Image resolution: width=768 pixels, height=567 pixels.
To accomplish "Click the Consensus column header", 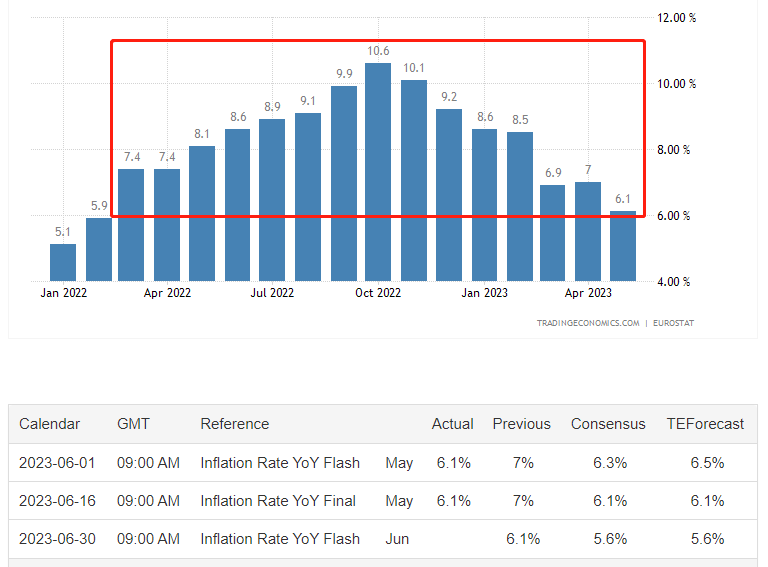I will point(608,424).
